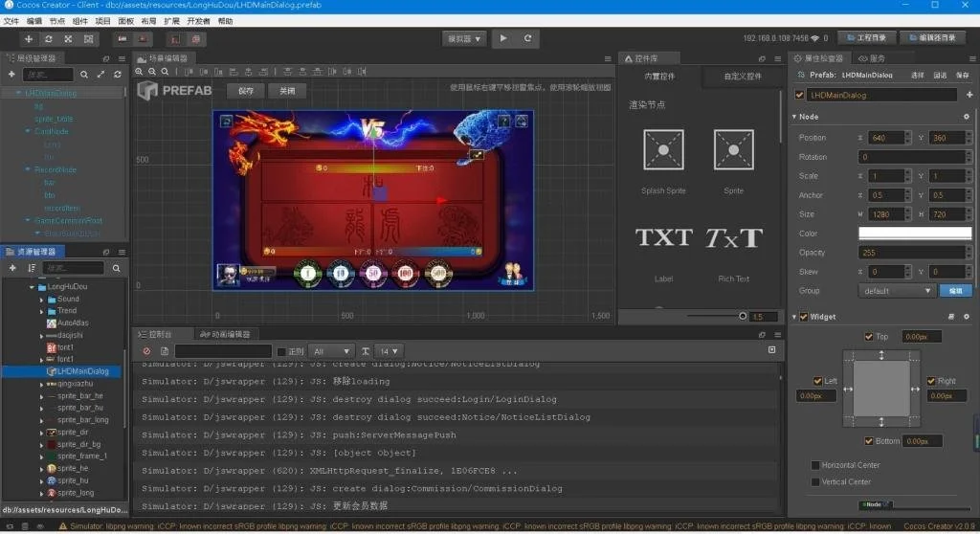The height and width of the screenshot is (534, 980).
Task: Toggle Widget Top alignment checkbox
Action: [x=869, y=337]
